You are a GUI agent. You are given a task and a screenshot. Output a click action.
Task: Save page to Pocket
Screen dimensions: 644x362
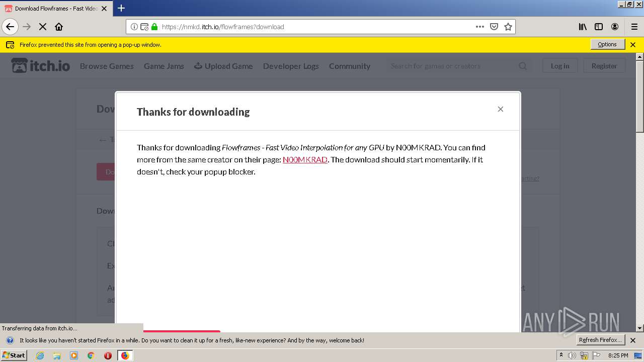tap(494, 27)
